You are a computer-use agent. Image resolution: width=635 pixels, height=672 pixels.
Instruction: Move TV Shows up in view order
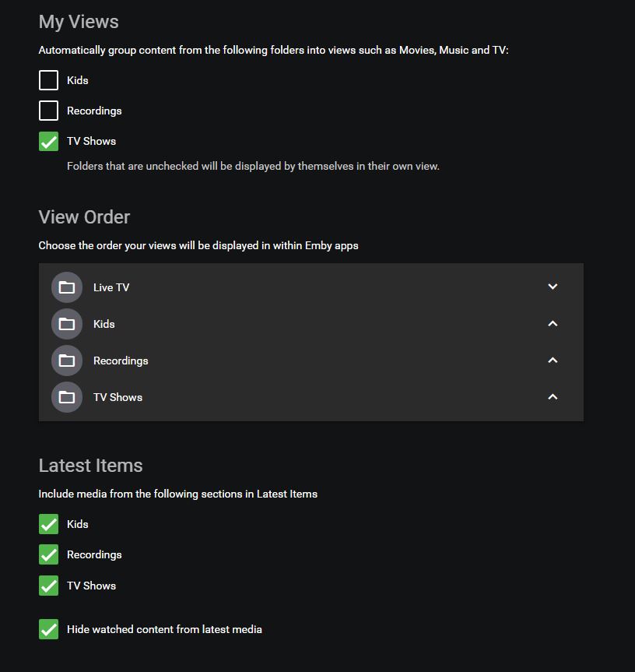pyautogui.click(x=553, y=396)
